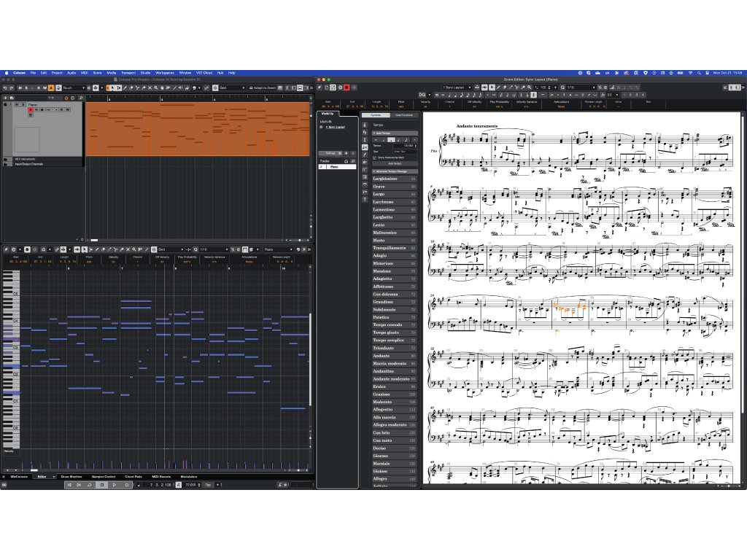Viewport: 747px width, 560px height.
Task: Click the Add Tempo button below Show Metronome Mark
Action: [395, 163]
